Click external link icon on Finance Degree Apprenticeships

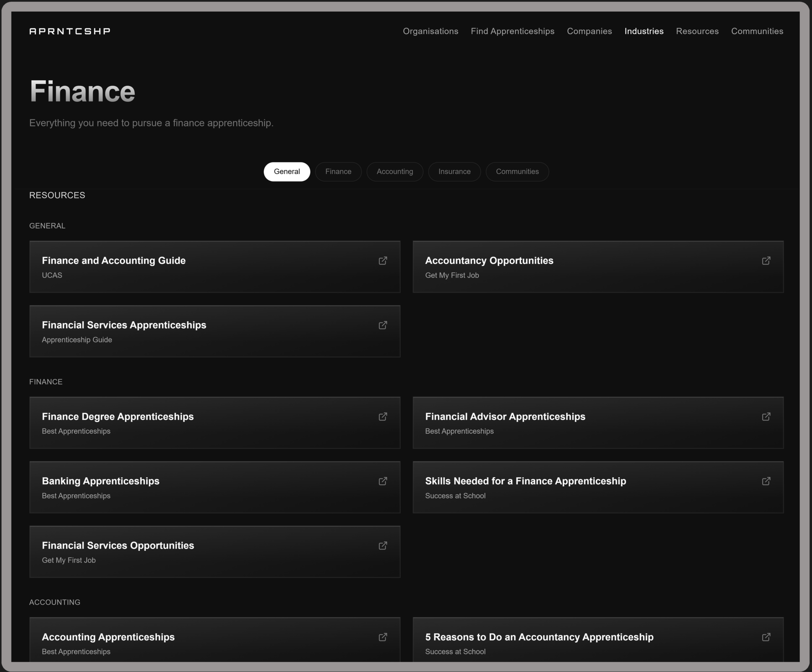pos(383,416)
